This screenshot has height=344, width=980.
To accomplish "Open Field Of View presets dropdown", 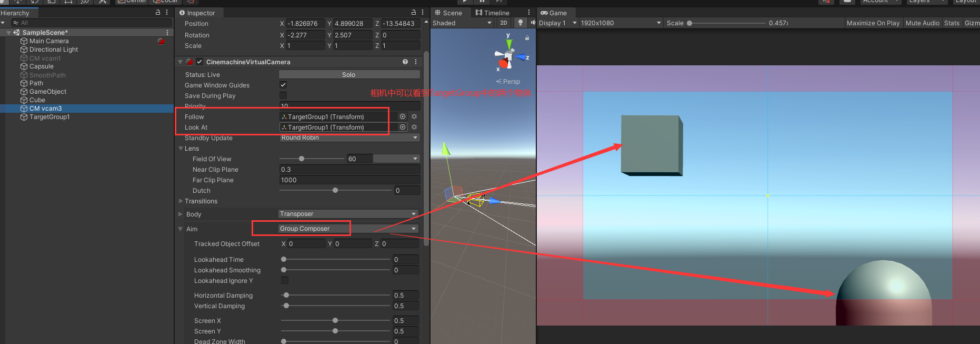I will click(x=396, y=159).
